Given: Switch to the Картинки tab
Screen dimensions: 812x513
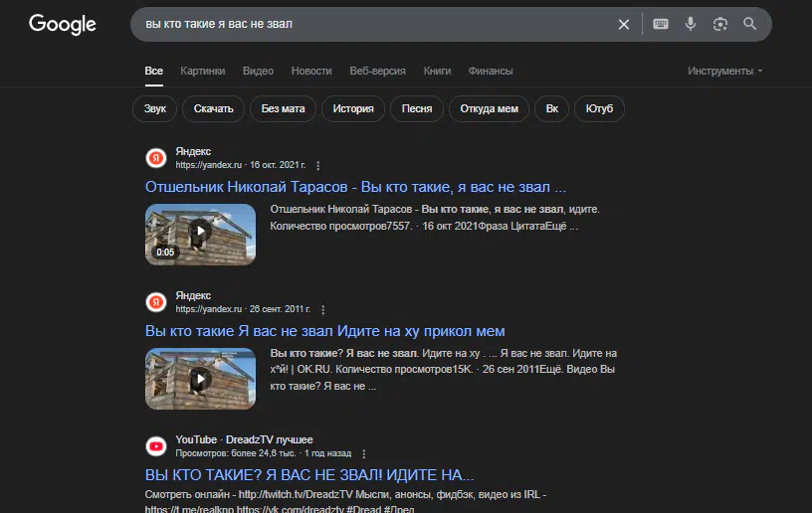Looking at the screenshot, I should (202, 71).
